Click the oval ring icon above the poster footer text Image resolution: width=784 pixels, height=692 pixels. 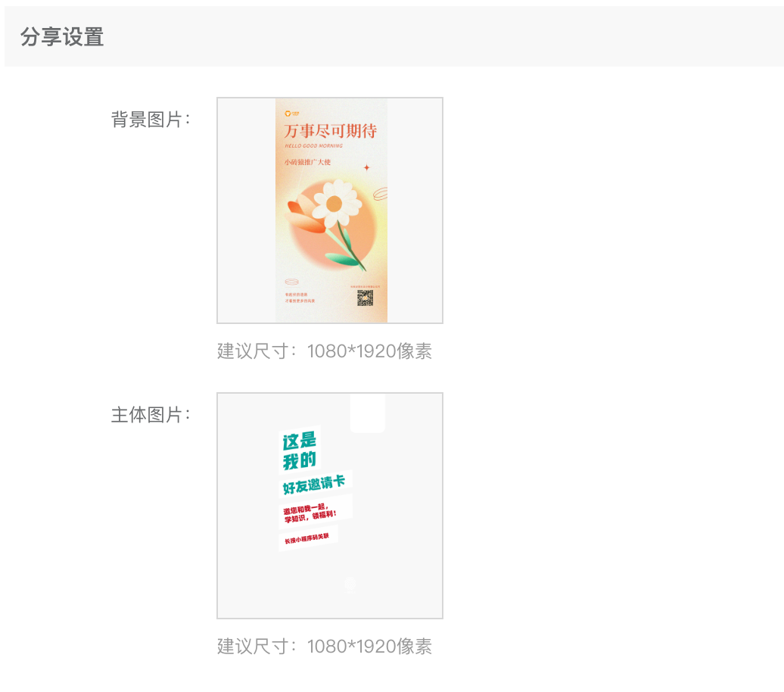coord(291,282)
